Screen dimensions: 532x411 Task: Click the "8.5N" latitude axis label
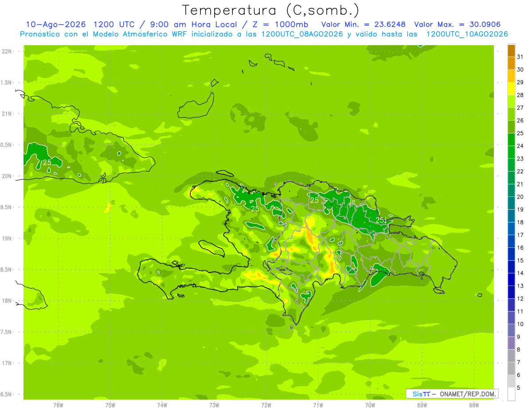(7, 270)
